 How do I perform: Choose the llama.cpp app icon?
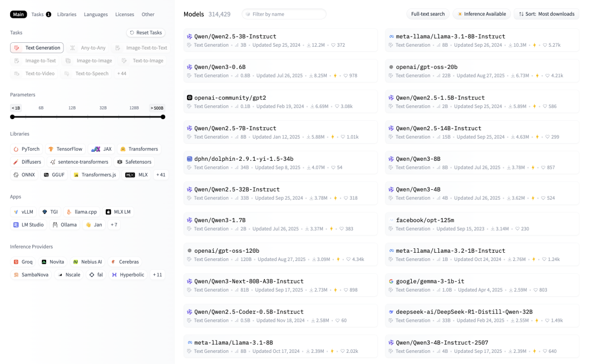tap(69, 212)
